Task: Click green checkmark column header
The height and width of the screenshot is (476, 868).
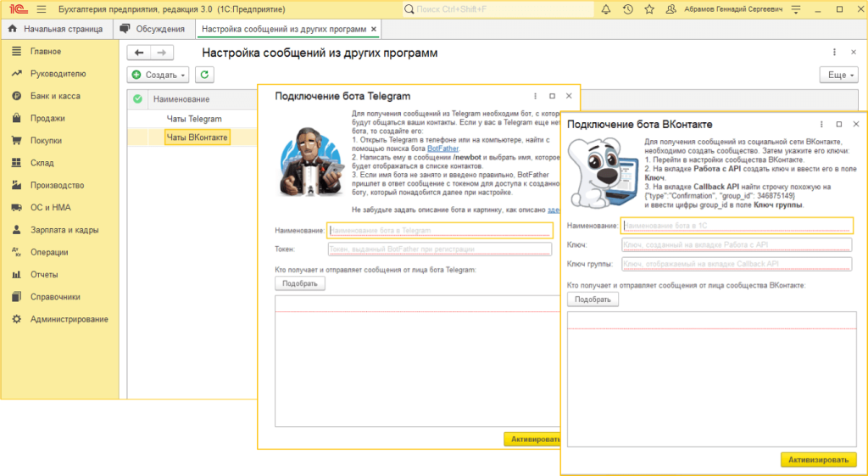Action: 137,98
